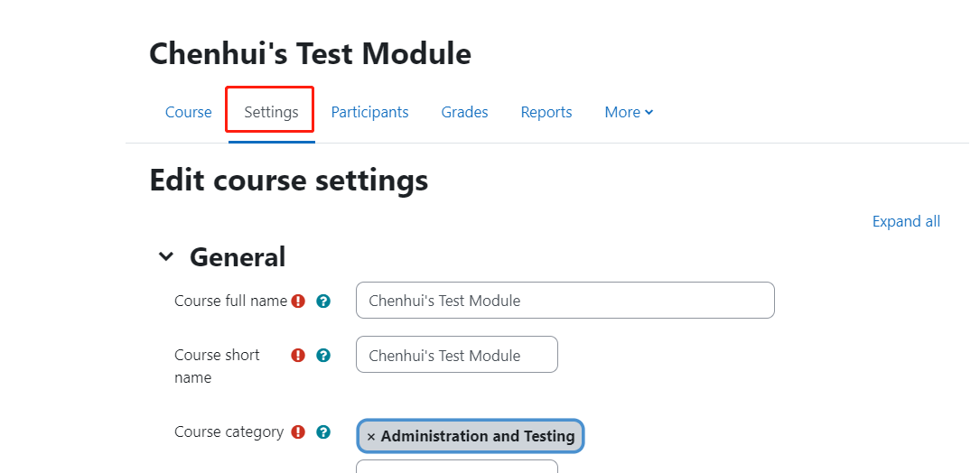Open help for Course category

point(323,432)
